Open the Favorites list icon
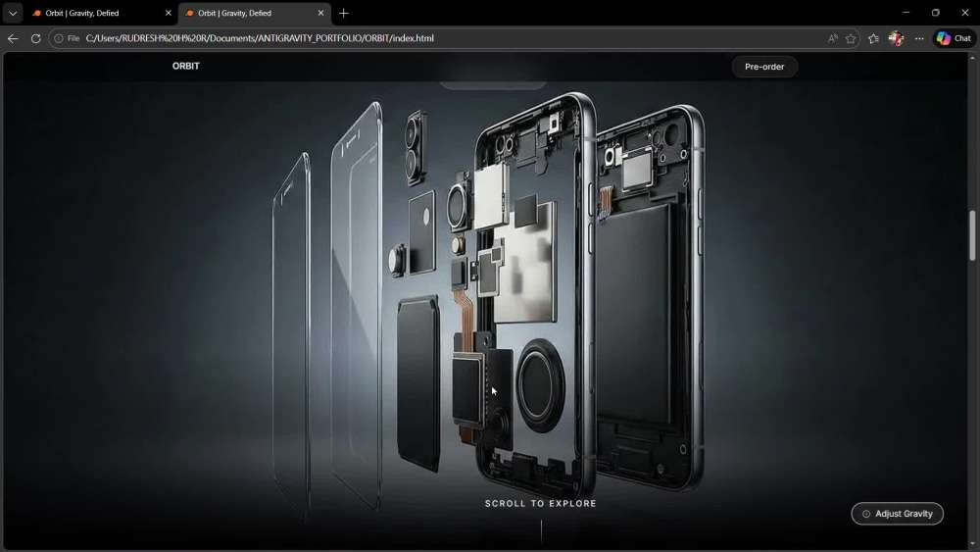The width and height of the screenshot is (980, 552). click(x=874, y=38)
